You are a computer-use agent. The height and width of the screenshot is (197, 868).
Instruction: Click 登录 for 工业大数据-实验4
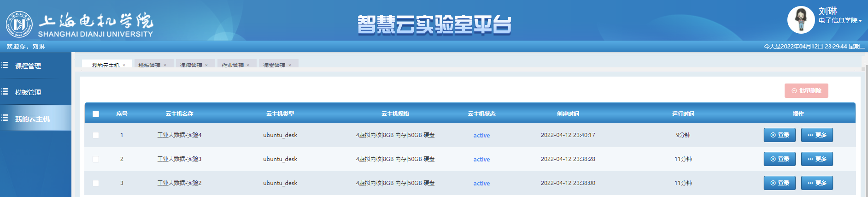[780, 135]
